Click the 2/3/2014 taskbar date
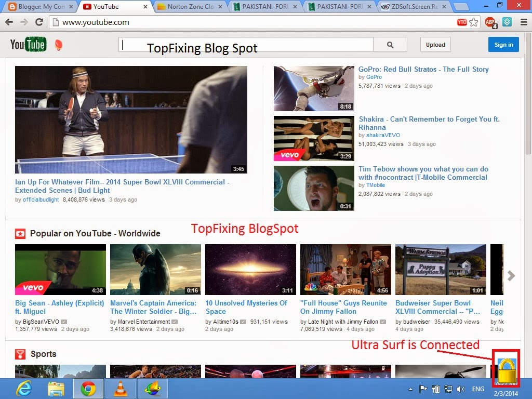The height and width of the screenshot is (399, 532). [x=506, y=394]
